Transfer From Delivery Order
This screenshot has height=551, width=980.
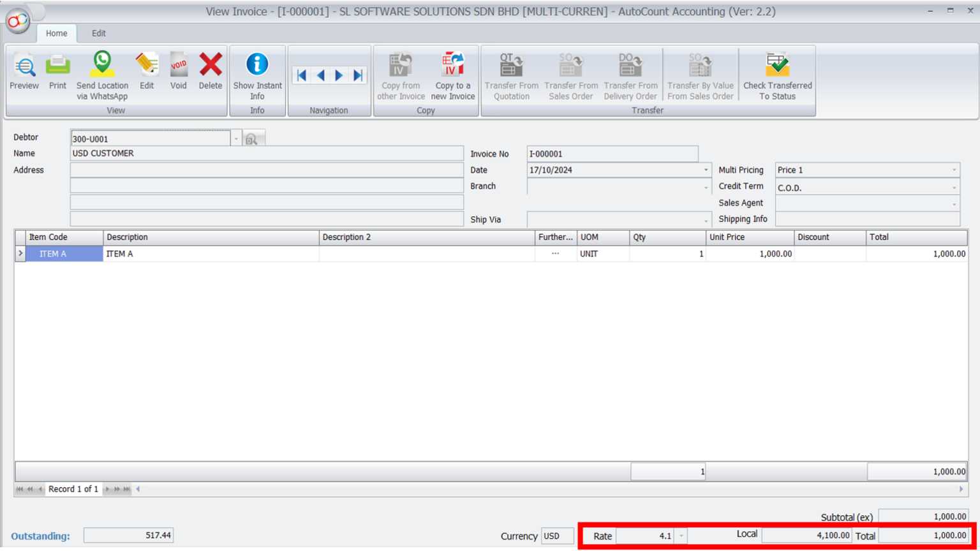tap(630, 76)
